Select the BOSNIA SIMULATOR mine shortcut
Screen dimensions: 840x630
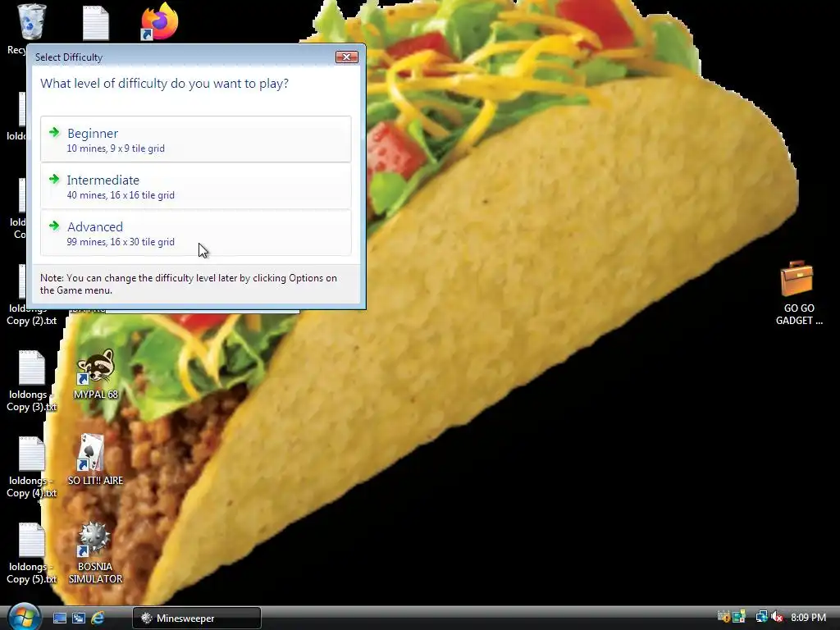95,552
